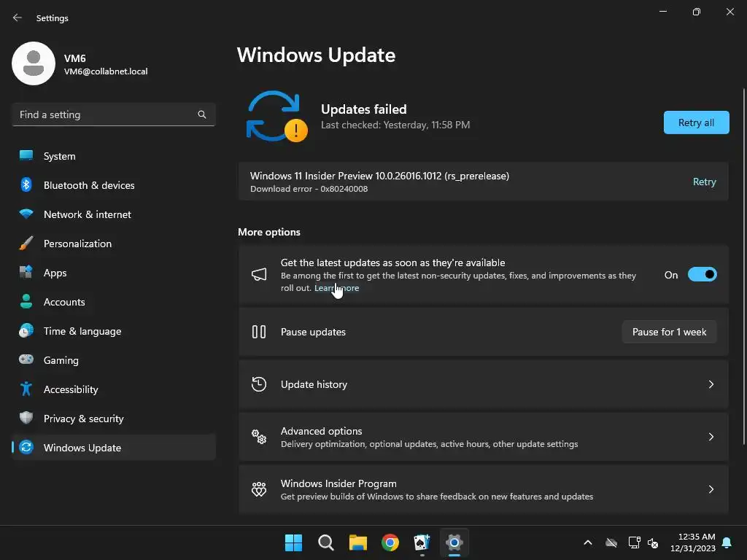Click the Last checked: Yesterday, 11:58 PM text
Image resolution: width=747 pixels, height=560 pixels.
point(395,125)
